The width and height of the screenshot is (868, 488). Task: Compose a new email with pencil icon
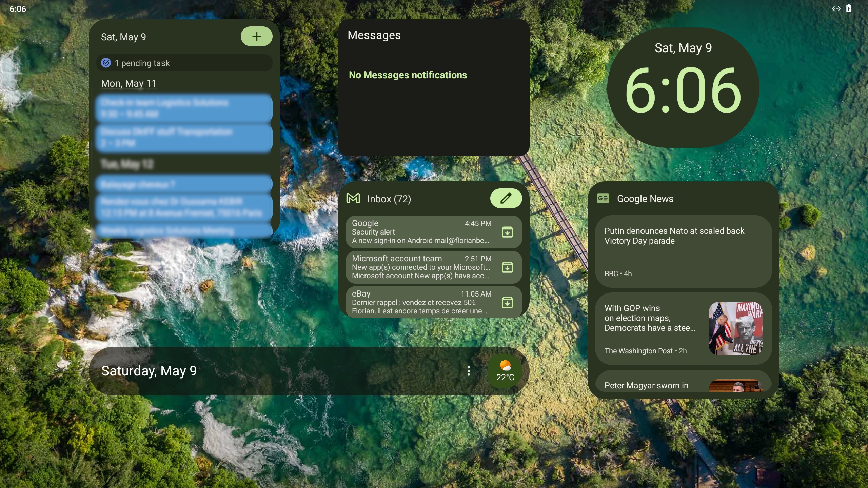tap(506, 198)
